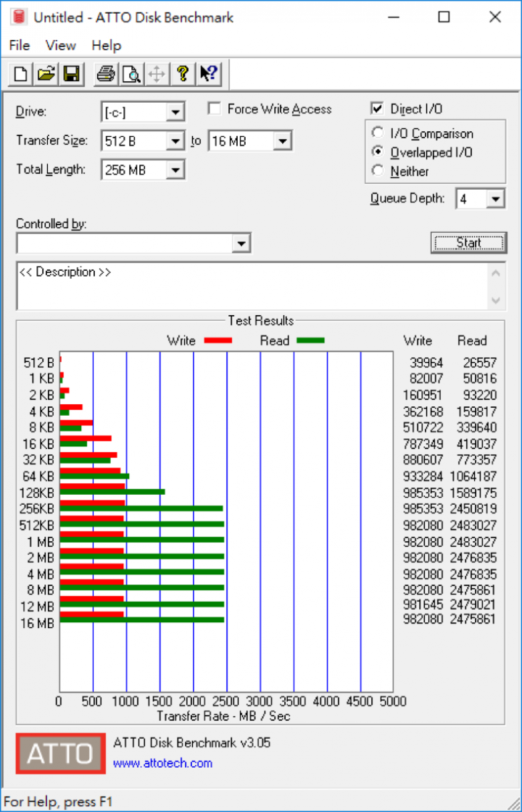Select the Neither radio button
Viewport: 522px width, 812px height.
(x=378, y=170)
